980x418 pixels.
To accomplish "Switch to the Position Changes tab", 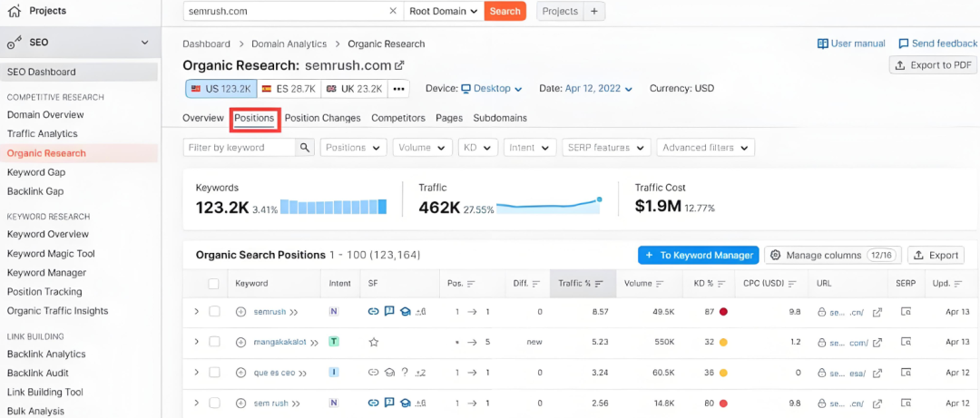I will coord(322,118).
